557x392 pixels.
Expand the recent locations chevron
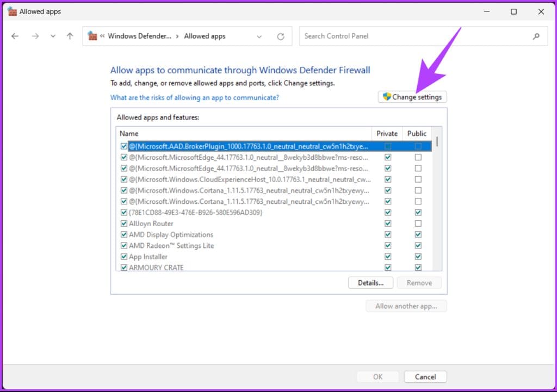(x=53, y=36)
